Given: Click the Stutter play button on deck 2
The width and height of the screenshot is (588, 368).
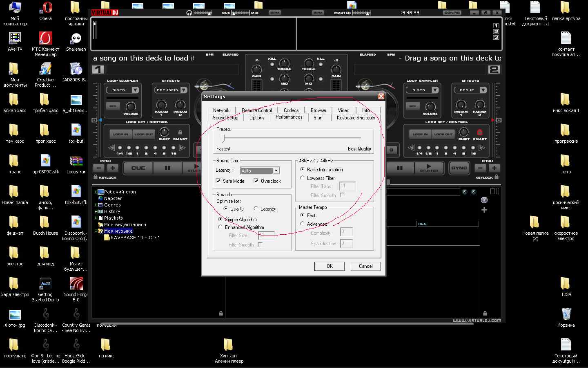Looking at the screenshot, I should (429, 168).
